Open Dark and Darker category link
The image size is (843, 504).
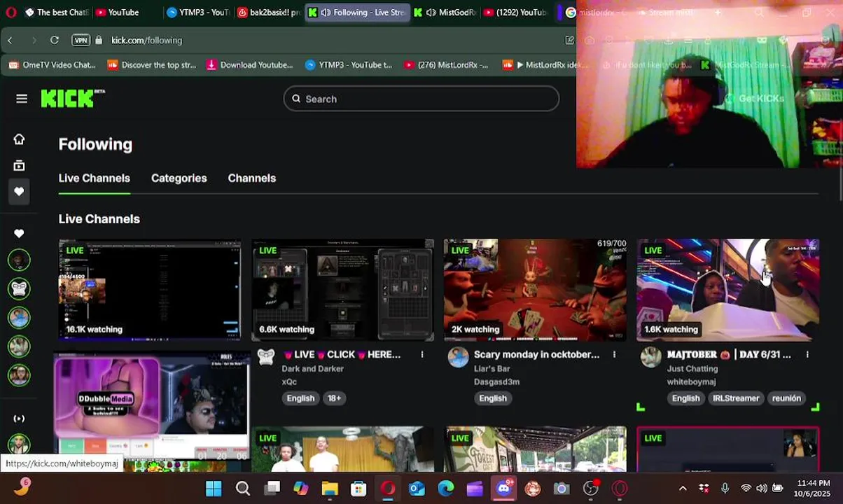[312, 369]
